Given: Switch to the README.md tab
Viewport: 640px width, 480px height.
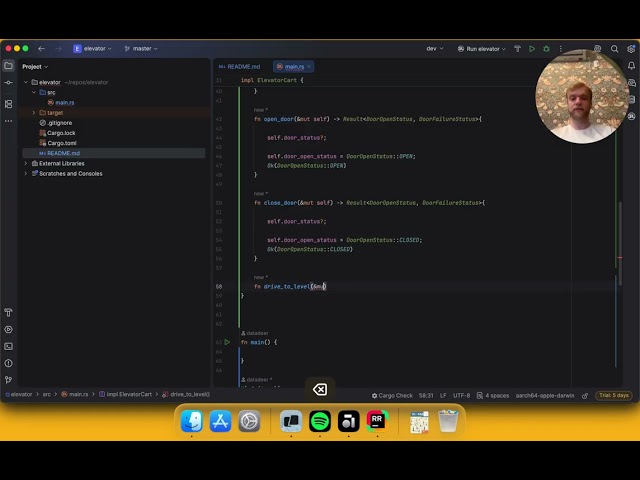Looking at the screenshot, I should (240, 67).
